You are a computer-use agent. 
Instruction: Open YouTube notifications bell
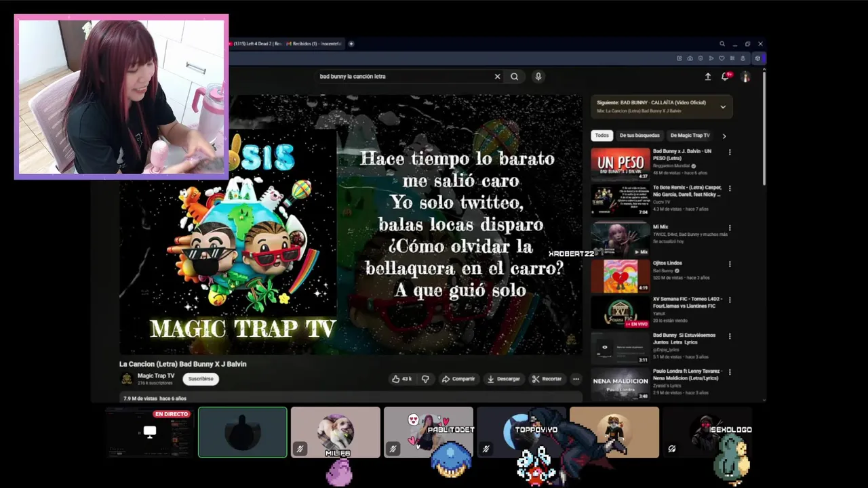coord(726,77)
